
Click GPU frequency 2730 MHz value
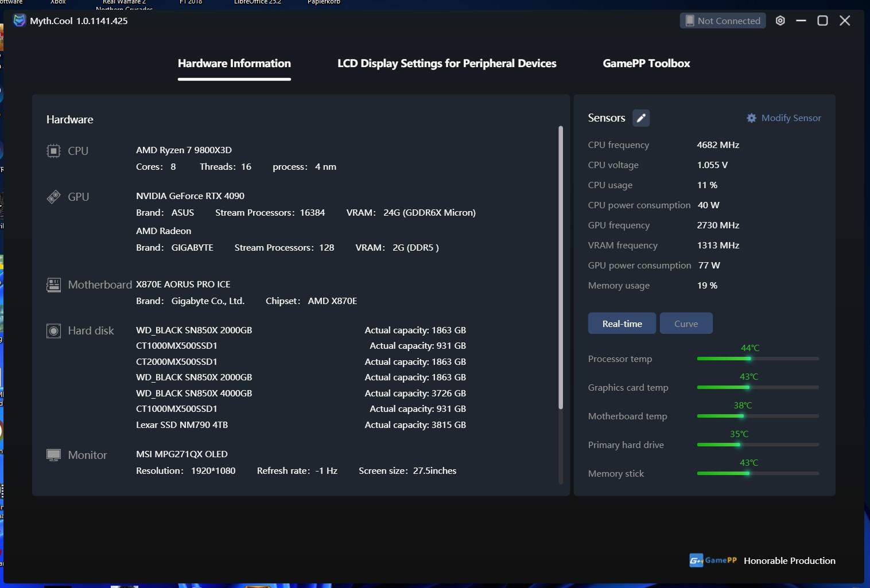[x=718, y=225]
